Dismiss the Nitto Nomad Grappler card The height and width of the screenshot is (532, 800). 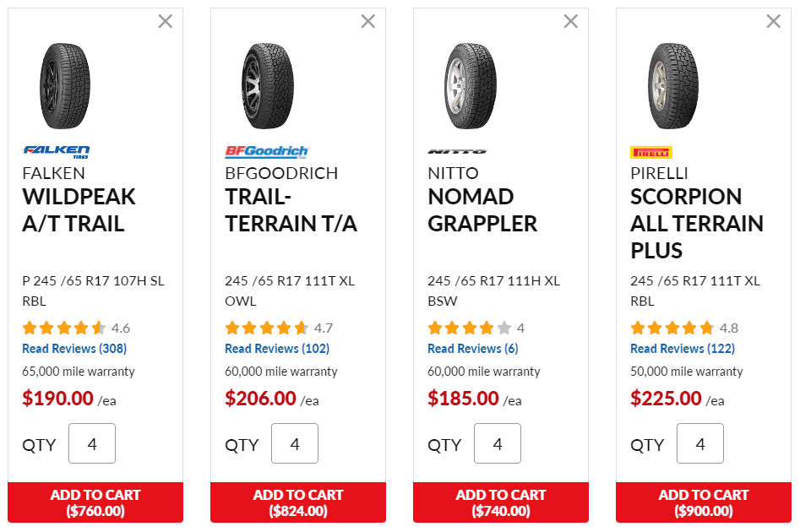click(x=571, y=21)
